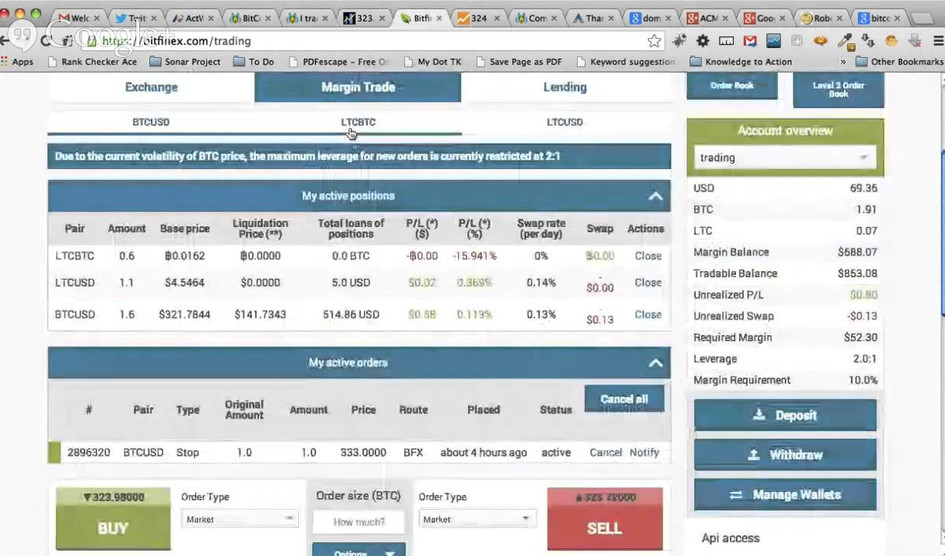Open the Order Type dropdown next to BUY
The image size is (945, 556).
click(239, 519)
